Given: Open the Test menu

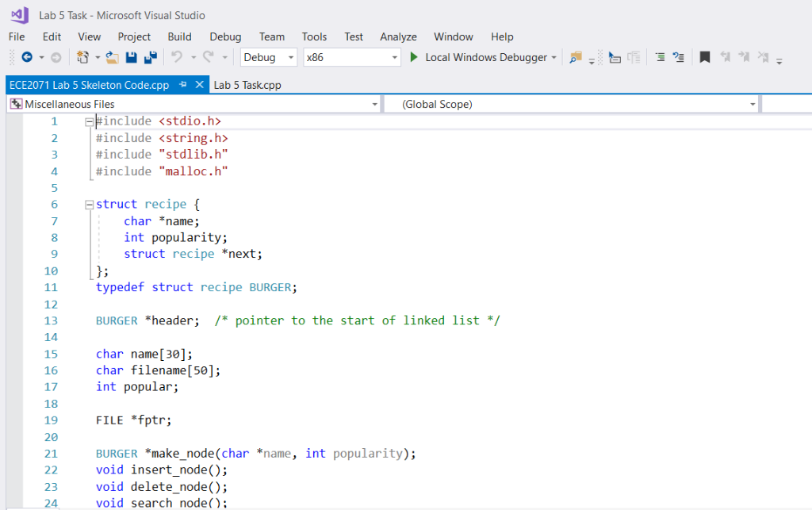Looking at the screenshot, I should (354, 36).
